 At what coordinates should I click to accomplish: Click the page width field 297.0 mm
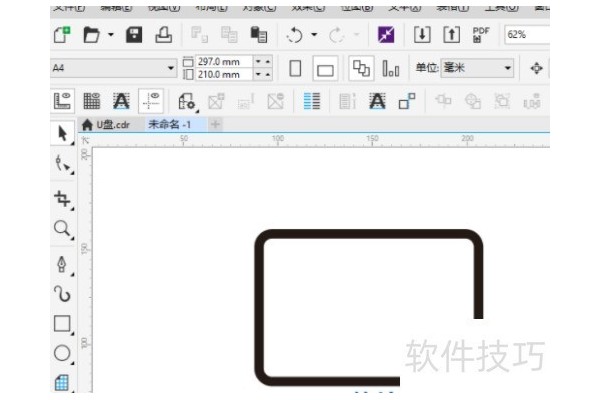pos(224,62)
